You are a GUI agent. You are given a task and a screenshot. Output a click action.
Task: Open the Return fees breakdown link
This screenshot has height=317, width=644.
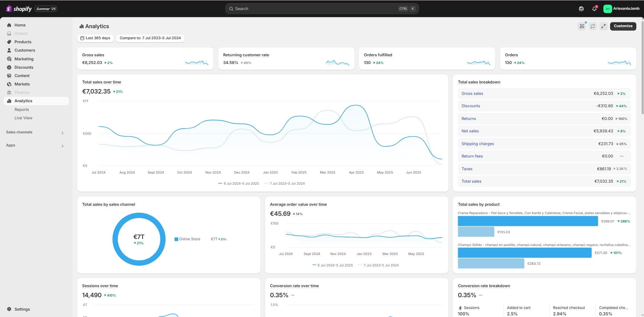click(x=472, y=156)
